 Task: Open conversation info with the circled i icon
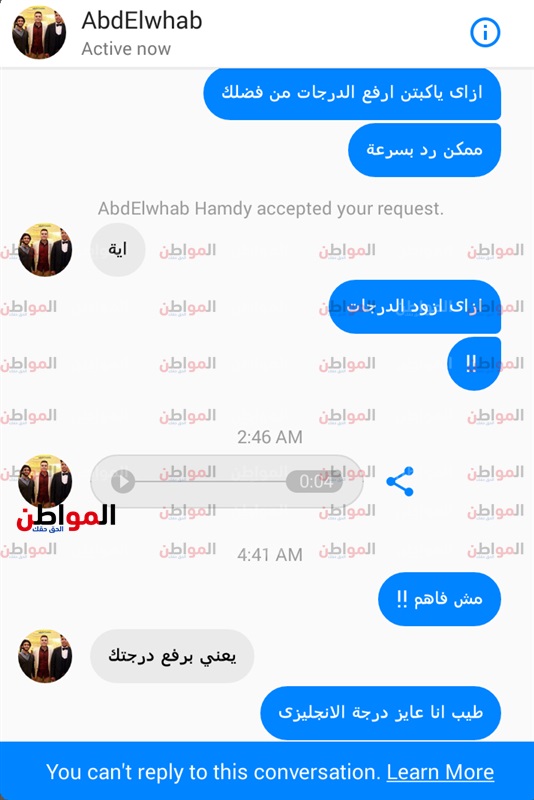pyautogui.click(x=485, y=33)
